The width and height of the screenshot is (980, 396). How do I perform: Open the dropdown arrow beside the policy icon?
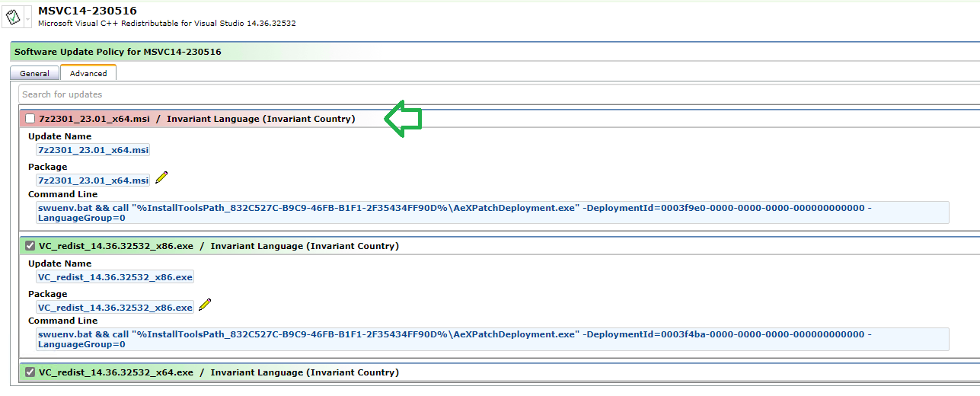[28, 18]
